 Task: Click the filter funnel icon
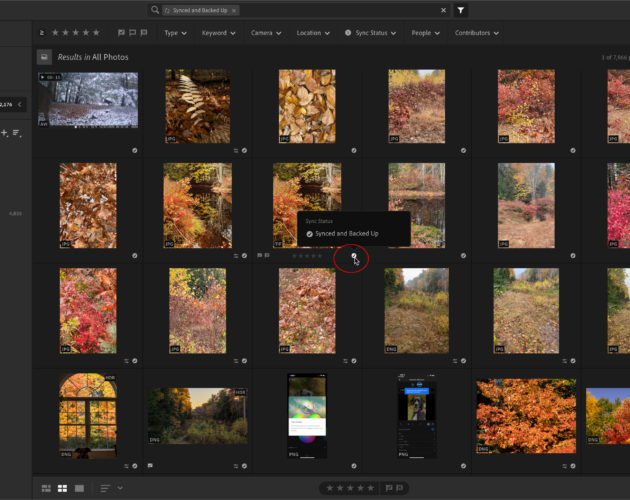point(460,10)
